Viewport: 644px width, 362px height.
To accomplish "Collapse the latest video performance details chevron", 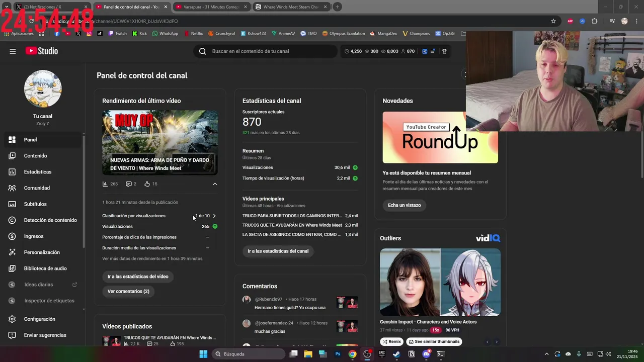I will pyautogui.click(x=215, y=184).
